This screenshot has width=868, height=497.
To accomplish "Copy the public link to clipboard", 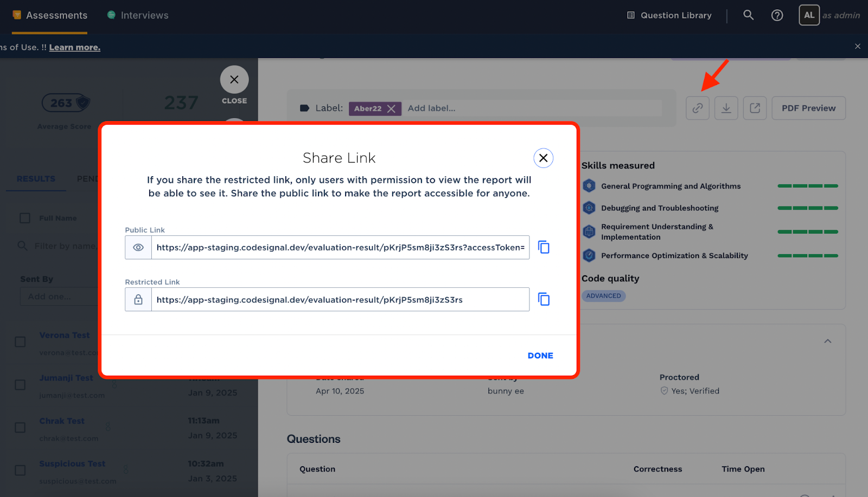I will [x=544, y=247].
